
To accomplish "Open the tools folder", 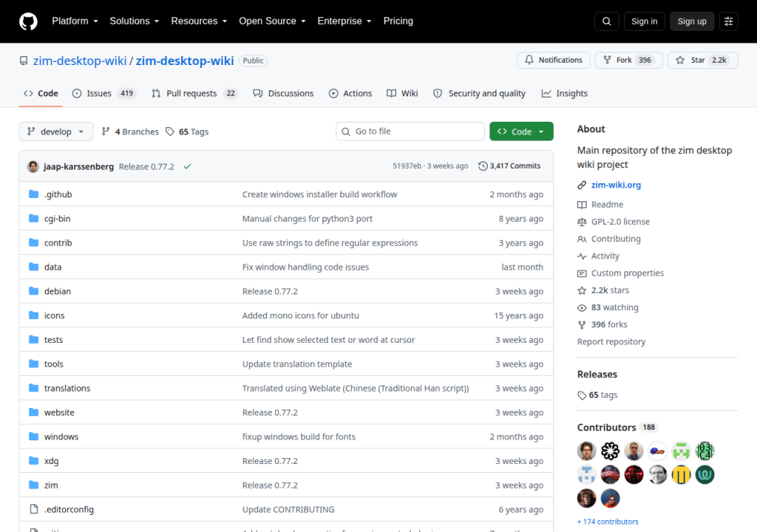I will pyautogui.click(x=53, y=364).
